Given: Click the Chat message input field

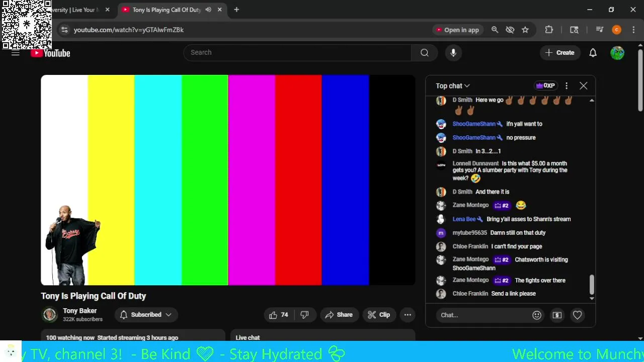Looking at the screenshot, I should coord(482,315).
